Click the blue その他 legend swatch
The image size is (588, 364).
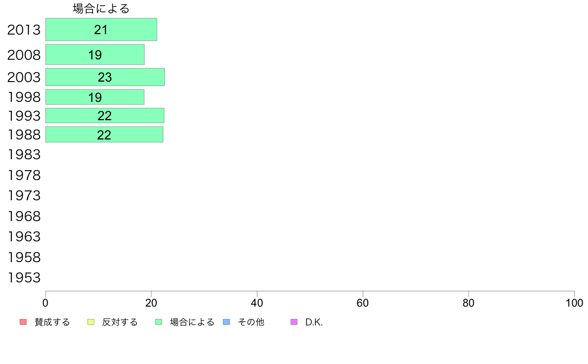point(227,322)
